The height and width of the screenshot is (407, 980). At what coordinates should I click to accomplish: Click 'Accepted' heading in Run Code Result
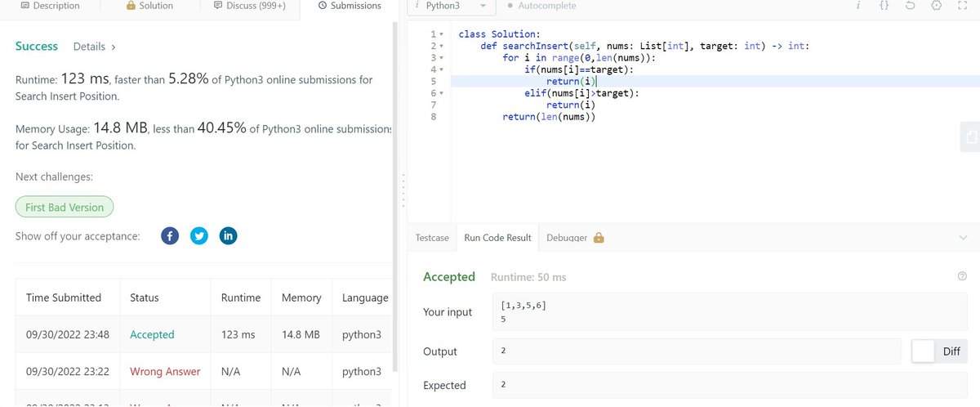pyautogui.click(x=449, y=277)
